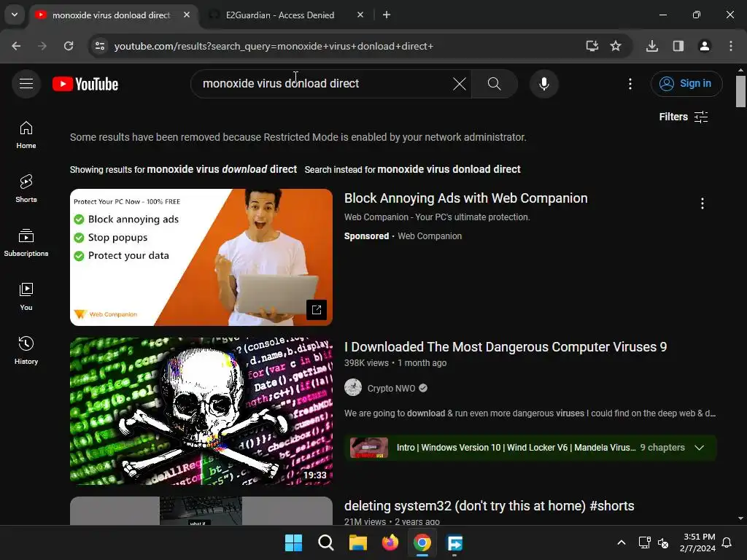Open Windows Start menu
Image resolution: width=747 pixels, height=560 pixels.
[293, 542]
